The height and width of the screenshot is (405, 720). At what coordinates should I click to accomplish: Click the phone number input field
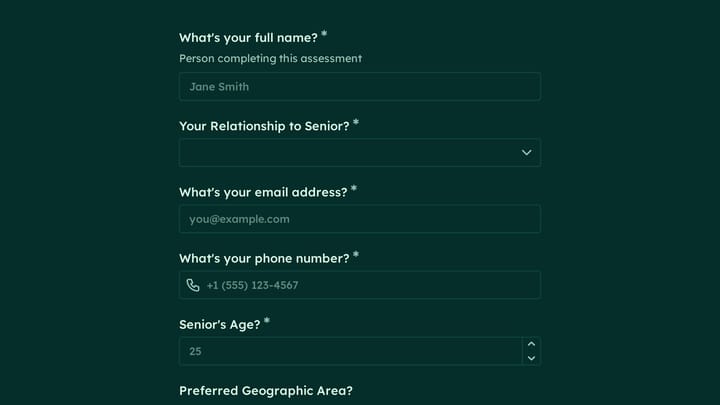(x=360, y=285)
